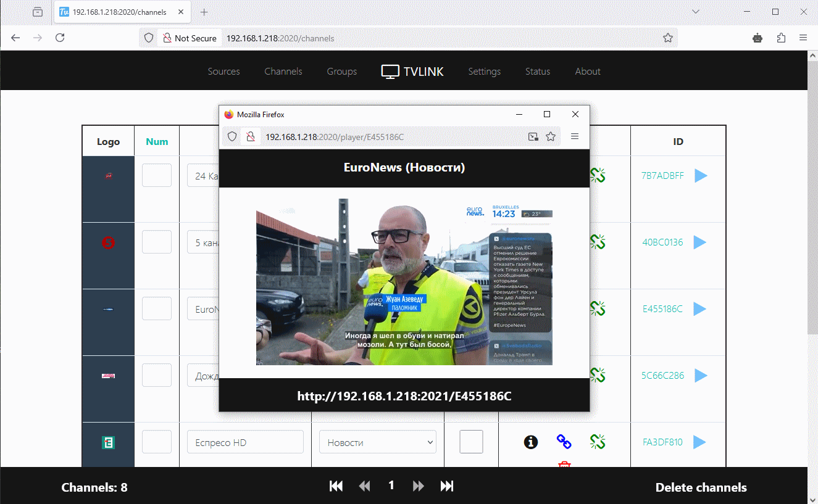This screenshot has width=818, height=504.
Task: Switch to the Settings page
Action: point(484,72)
